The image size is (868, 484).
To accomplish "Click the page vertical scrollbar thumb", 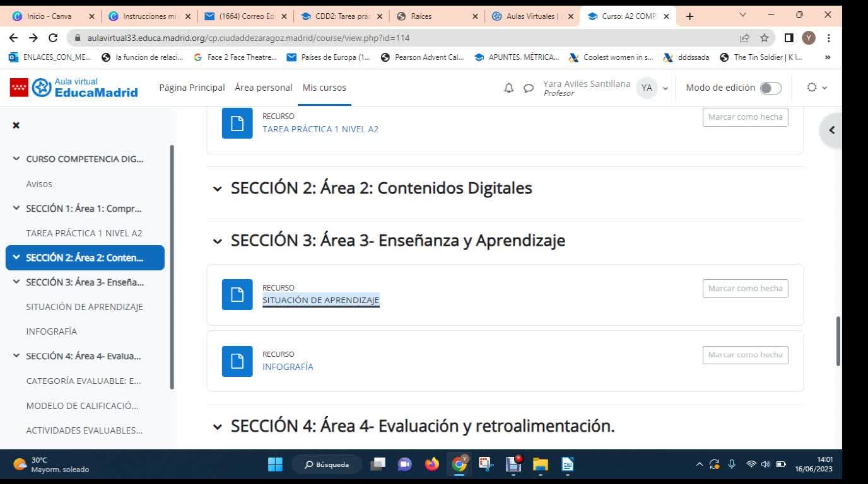I will pyautogui.click(x=838, y=341).
